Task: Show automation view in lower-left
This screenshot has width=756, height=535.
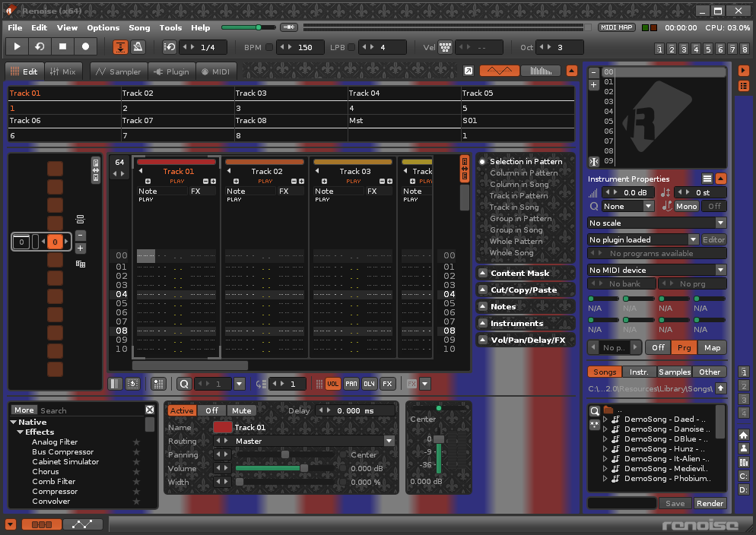Action: 82,524
